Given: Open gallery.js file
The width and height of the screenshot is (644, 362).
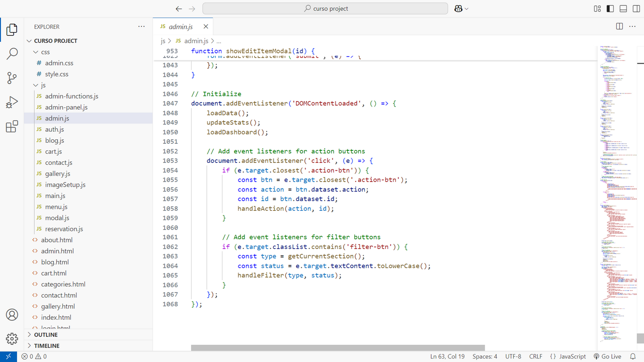Looking at the screenshot, I should coord(89,173).
